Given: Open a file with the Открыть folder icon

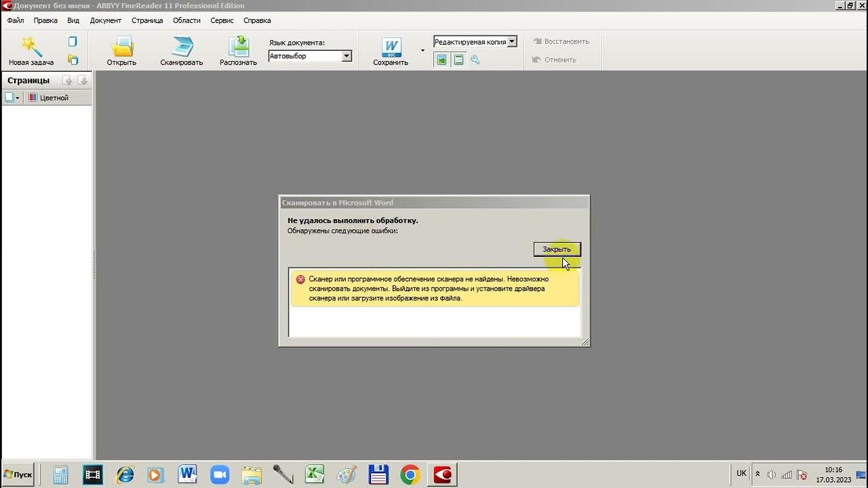Looking at the screenshot, I should [122, 46].
